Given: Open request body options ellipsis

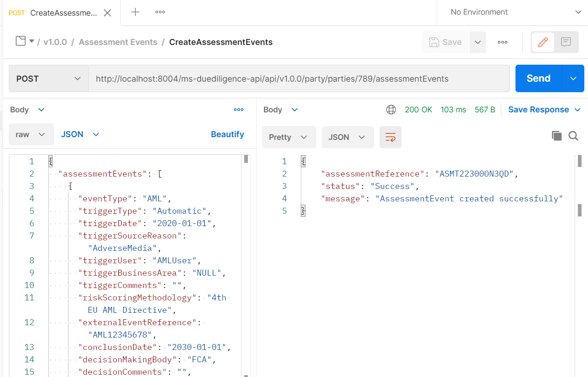Looking at the screenshot, I should (238, 110).
